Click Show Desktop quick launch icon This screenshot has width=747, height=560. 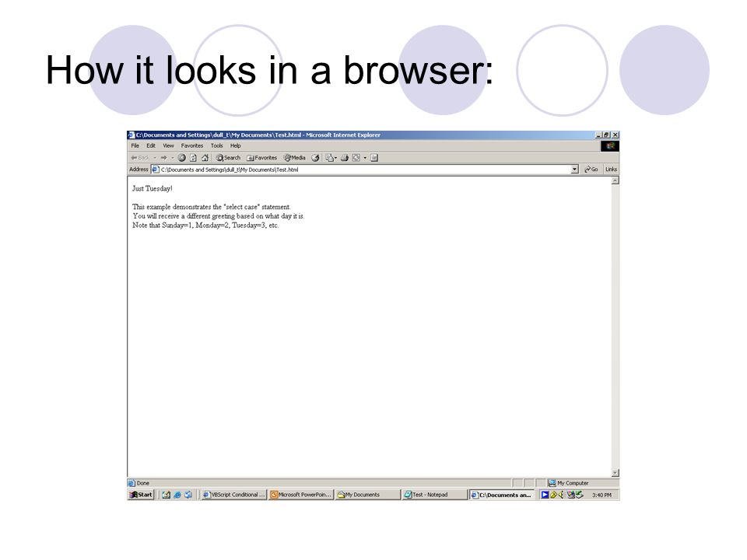point(166,495)
